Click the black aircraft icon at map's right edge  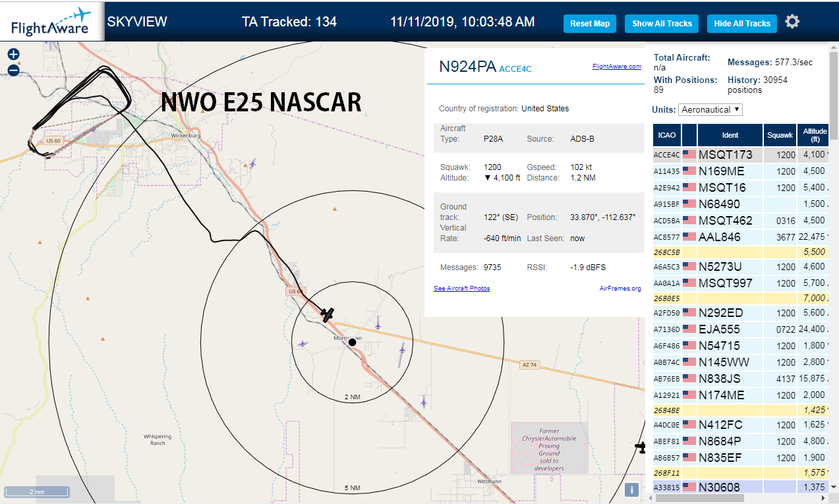coord(640,447)
